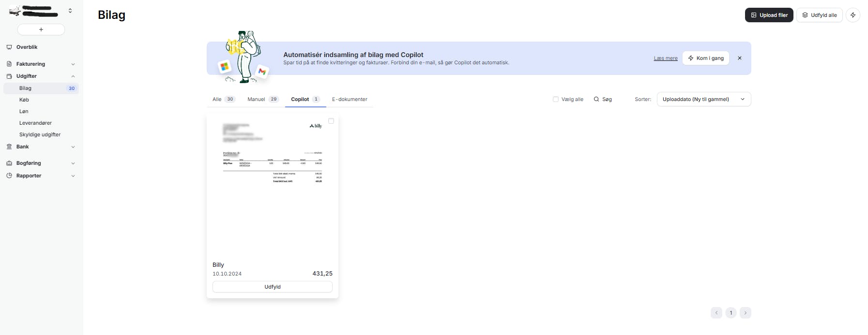Click the Bank building icon
Image resolution: width=868 pixels, height=335 pixels.
click(9, 146)
